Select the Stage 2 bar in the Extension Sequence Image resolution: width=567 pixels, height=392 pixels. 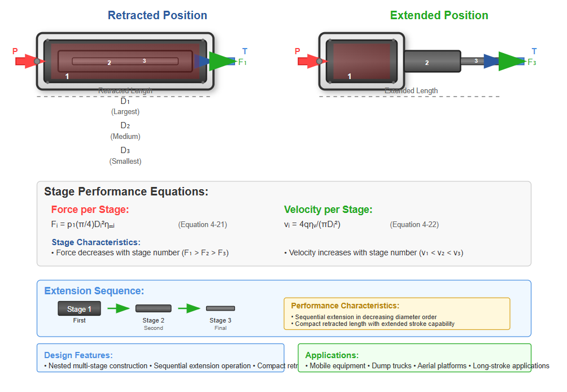click(153, 308)
